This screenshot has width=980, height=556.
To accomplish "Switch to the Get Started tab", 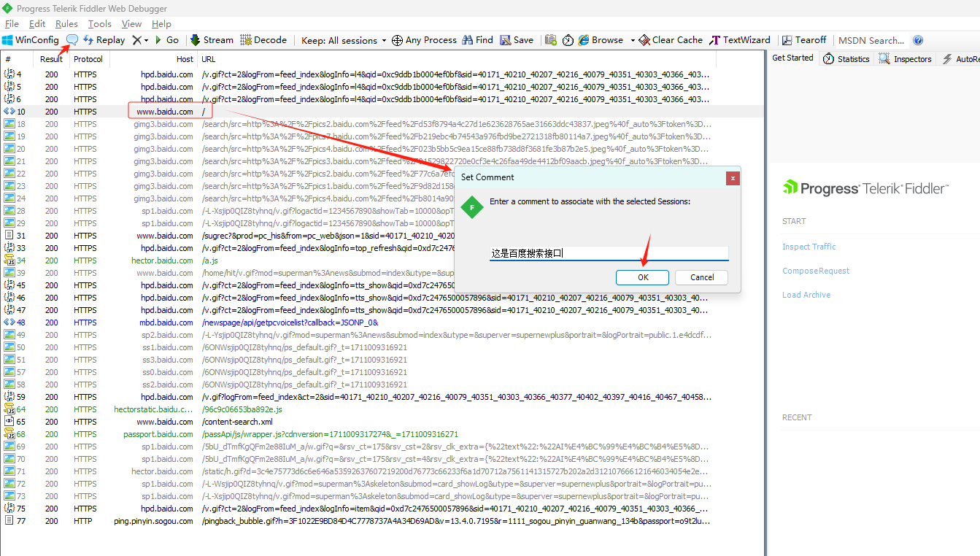I will click(792, 58).
